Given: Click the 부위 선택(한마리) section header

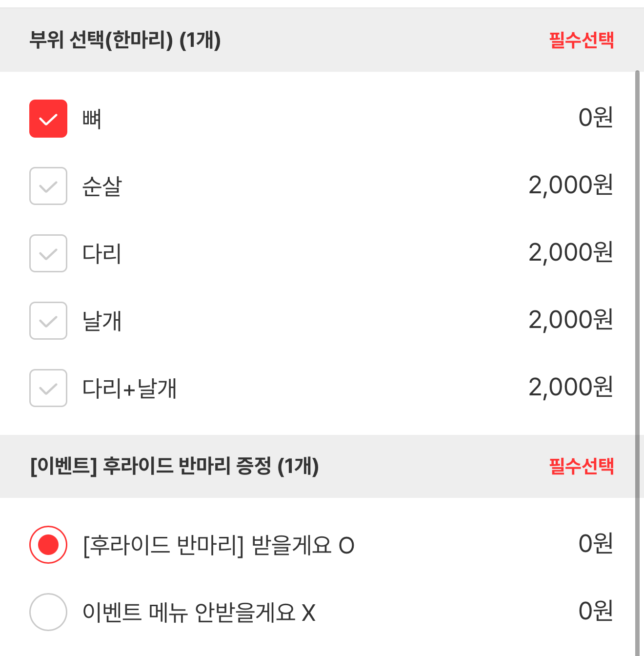Looking at the screenshot, I should coord(125,40).
